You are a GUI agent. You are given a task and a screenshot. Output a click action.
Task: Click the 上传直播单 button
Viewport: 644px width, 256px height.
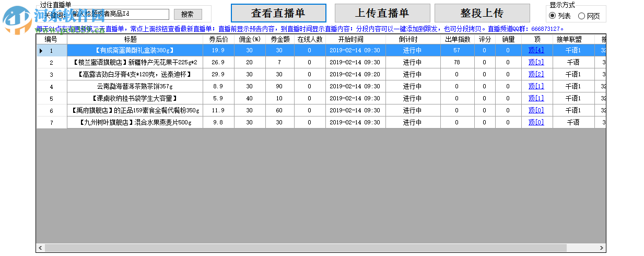382,13
